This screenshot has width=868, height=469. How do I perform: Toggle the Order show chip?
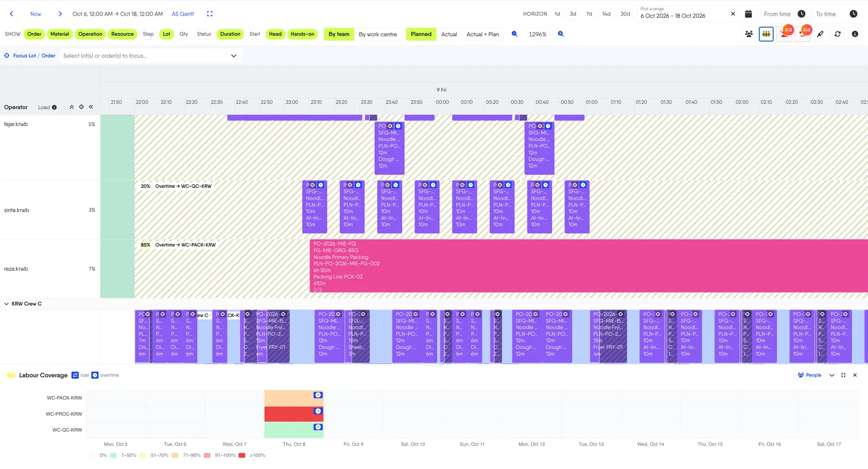click(x=34, y=34)
